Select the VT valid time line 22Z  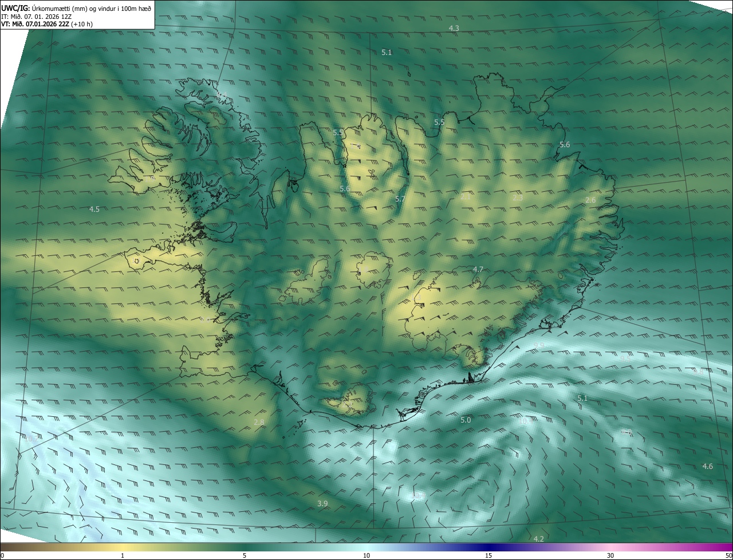47,24
